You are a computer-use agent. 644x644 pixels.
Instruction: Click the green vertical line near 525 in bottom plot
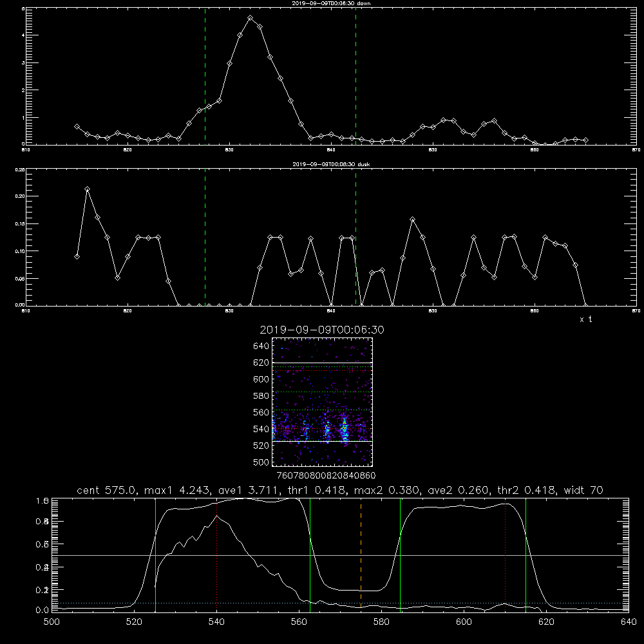(x=155, y=554)
